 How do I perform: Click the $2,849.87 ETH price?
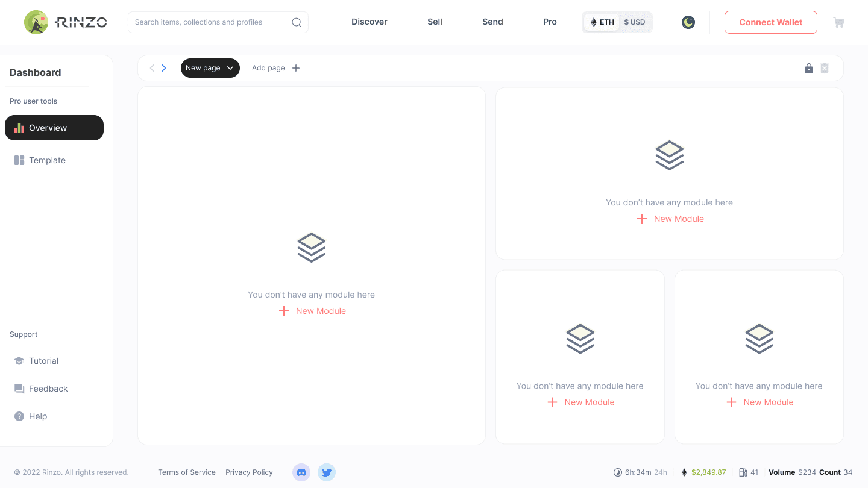pyautogui.click(x=708, y=472)
